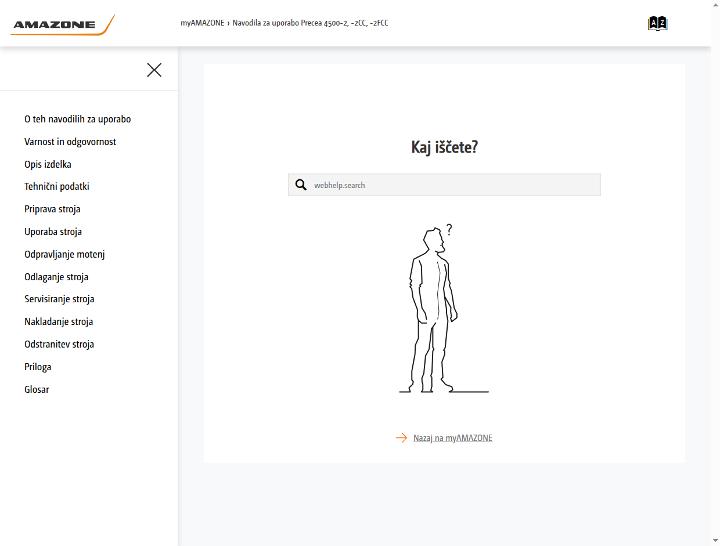Open O teh navodilih za uporabo
The image size is (720, 546).
point(78,119)
